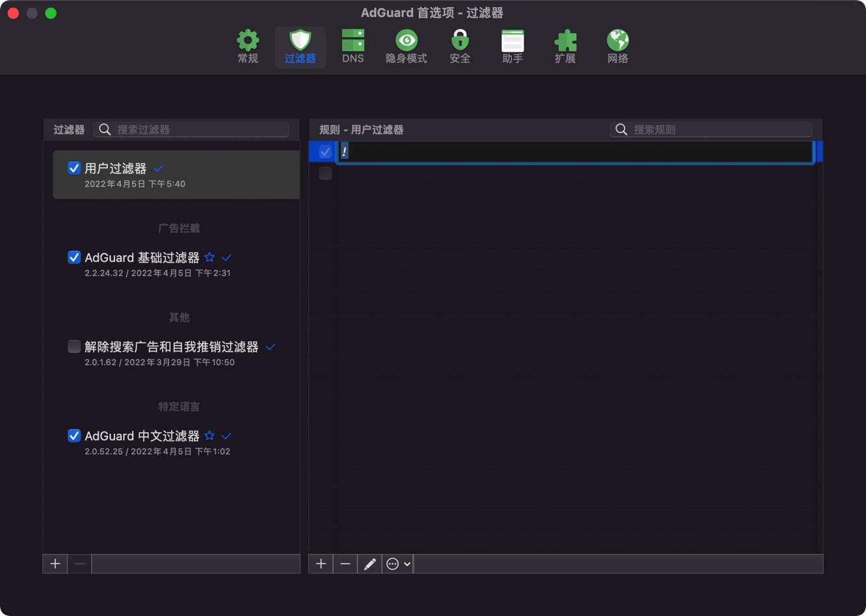
Task: Click the magnifier icon in the rules search
Action: pyautogui.click(x=621, y=129)
